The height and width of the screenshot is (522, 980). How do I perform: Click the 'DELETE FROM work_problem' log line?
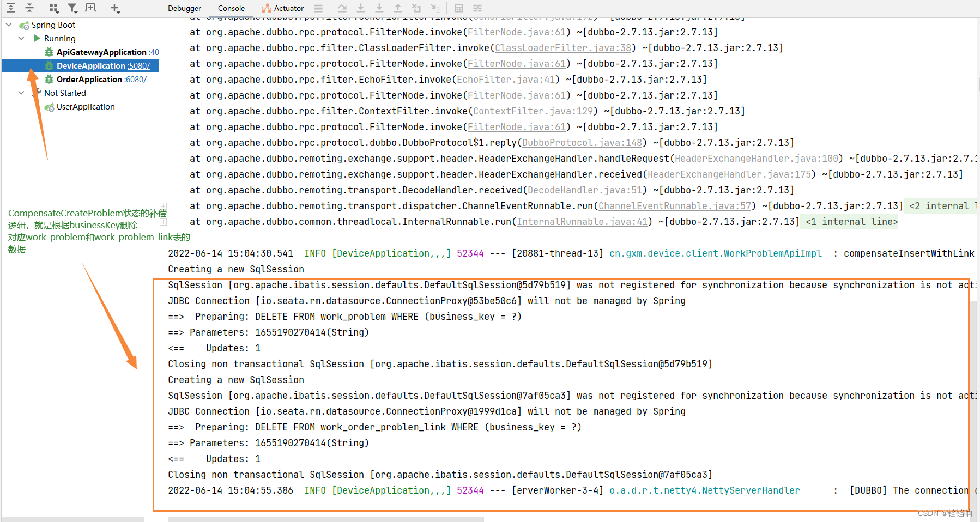tap(345, 317)
